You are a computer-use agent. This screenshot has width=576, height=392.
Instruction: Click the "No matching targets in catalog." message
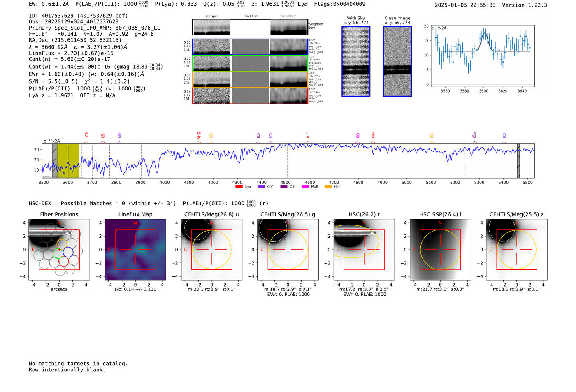(x=78, y=364)
